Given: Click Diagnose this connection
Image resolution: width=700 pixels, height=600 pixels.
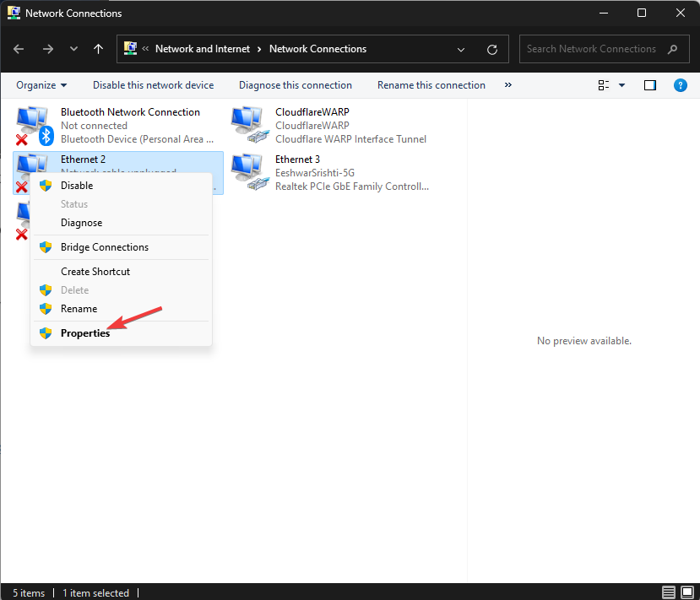Looking at the screenshot, I should [x=295, y=85].
